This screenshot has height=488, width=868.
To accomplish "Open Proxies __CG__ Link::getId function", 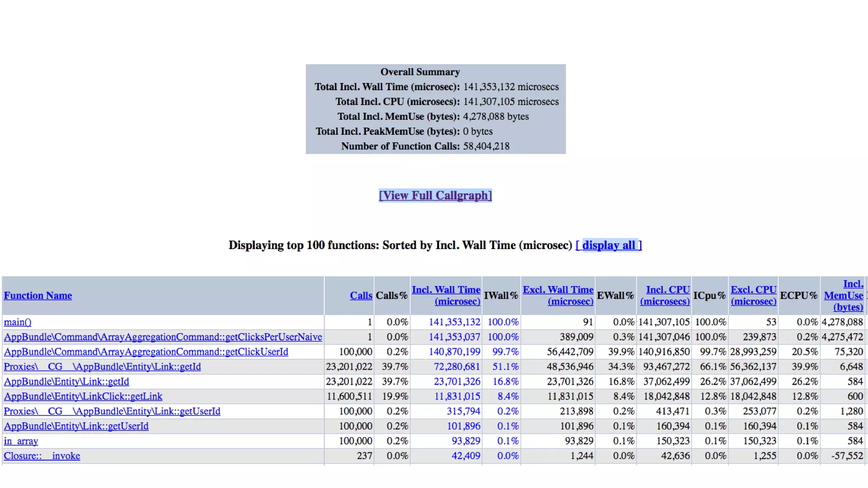I will [x=102, y=366].
